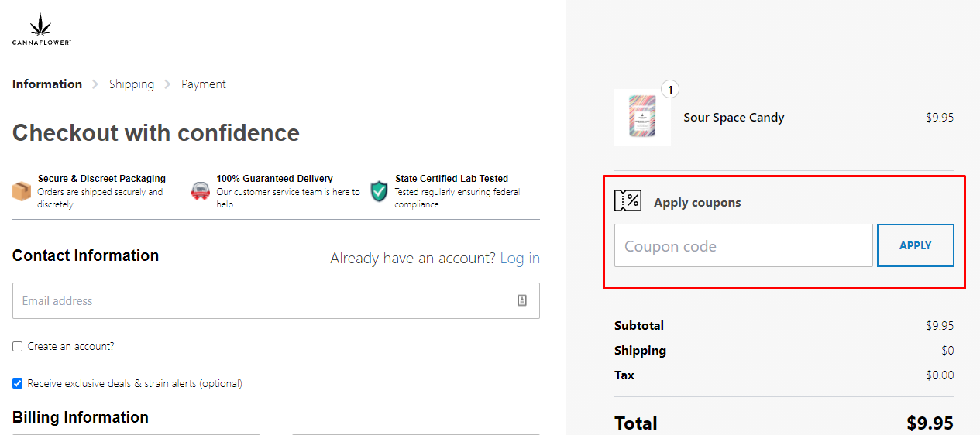Select the Information breadcrumb step
Image resolution: width=980 pixels, height=435 pixels.
[47, 84]
